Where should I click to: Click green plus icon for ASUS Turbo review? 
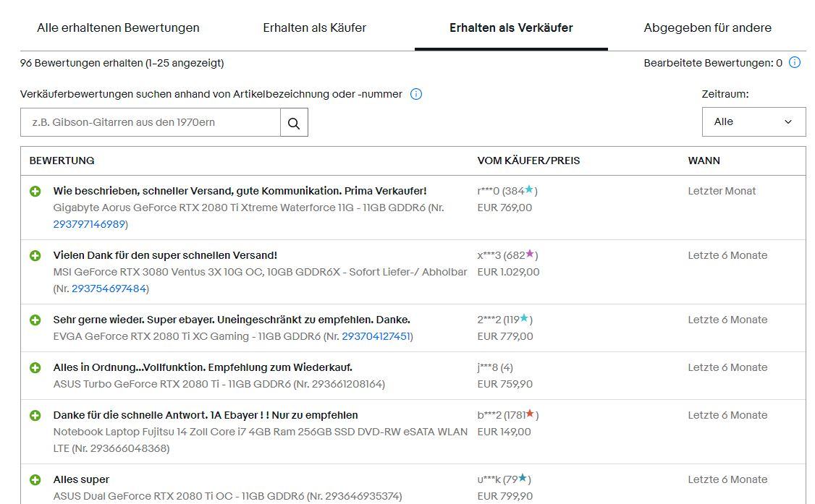(35, 367)
